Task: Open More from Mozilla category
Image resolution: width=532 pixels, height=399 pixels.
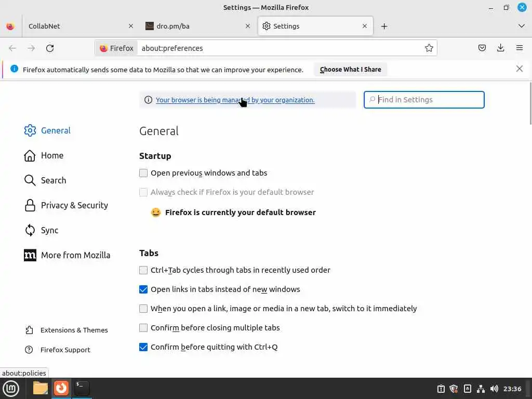Action: point(67,255)
